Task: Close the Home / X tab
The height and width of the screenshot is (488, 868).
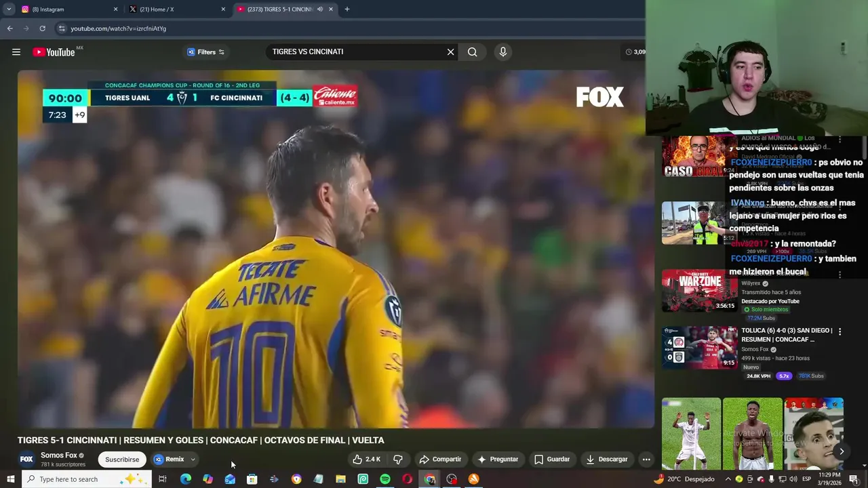Action: [x=223, y=9]
